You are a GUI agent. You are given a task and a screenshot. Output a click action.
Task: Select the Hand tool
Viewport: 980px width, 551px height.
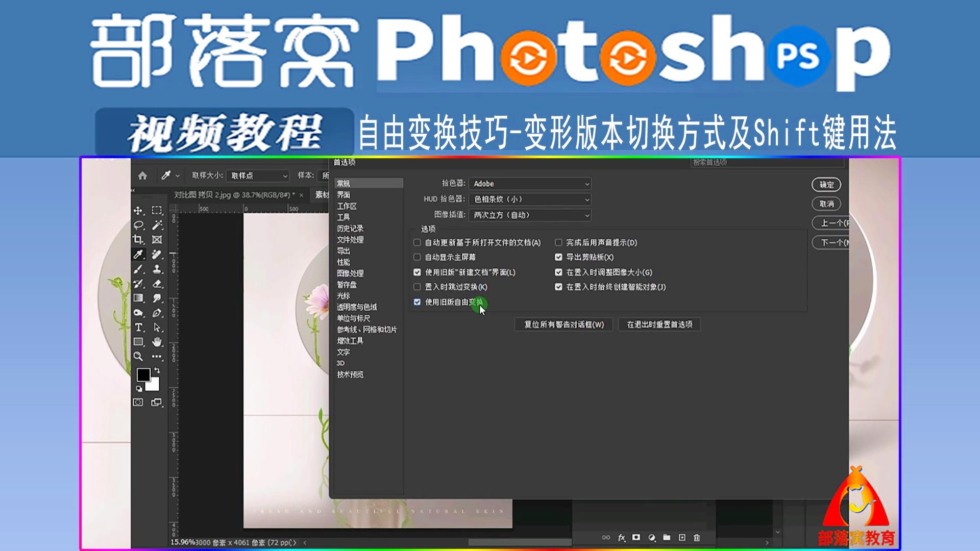tap(157, 342)
